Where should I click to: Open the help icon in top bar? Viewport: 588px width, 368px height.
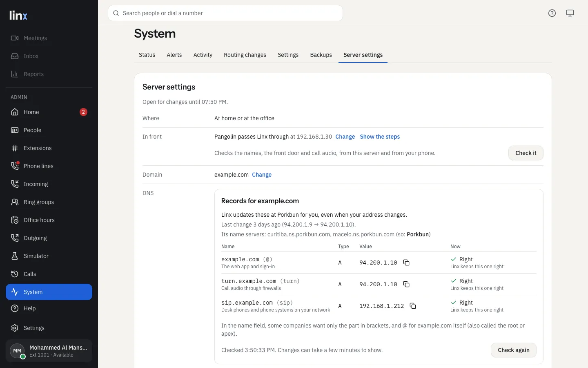point(552,13)
